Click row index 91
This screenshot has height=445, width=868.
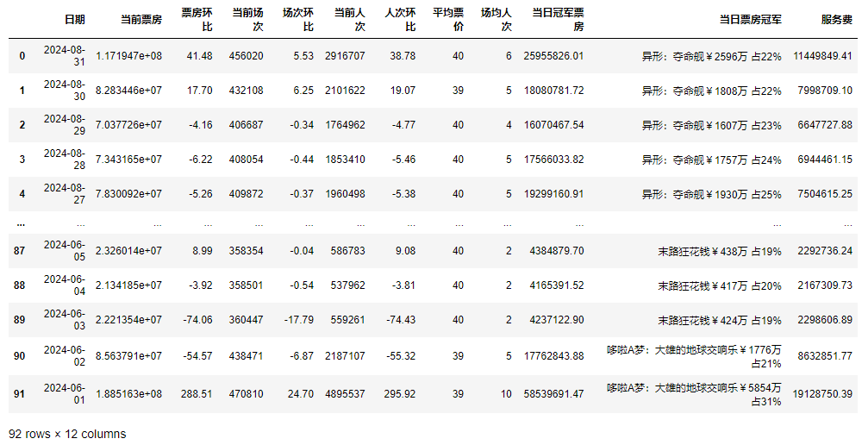pos(19,394)
